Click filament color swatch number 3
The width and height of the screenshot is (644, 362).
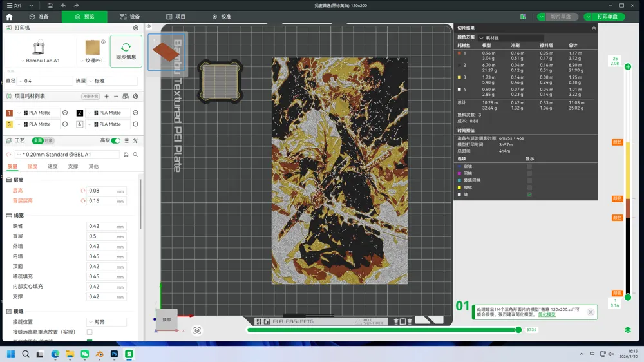click(x=9, y=124)
